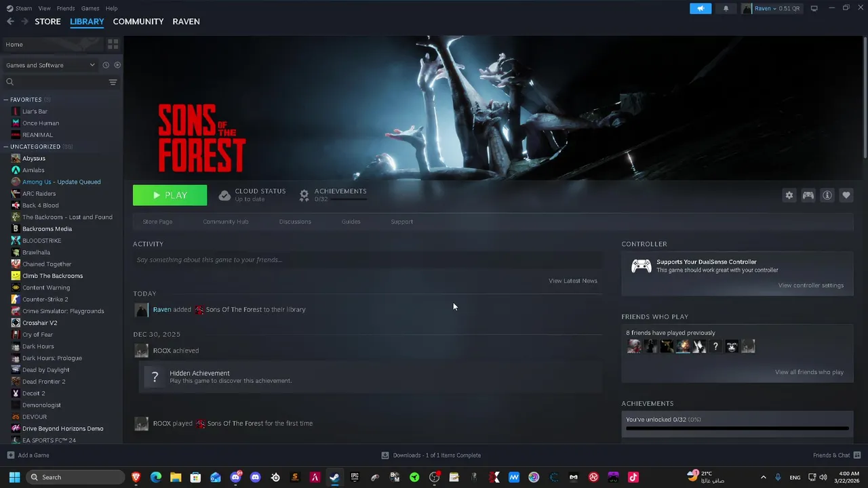Viewport: 868px width, 488px height.
Task: Click the activity comment text box
Action: point(368,260)
